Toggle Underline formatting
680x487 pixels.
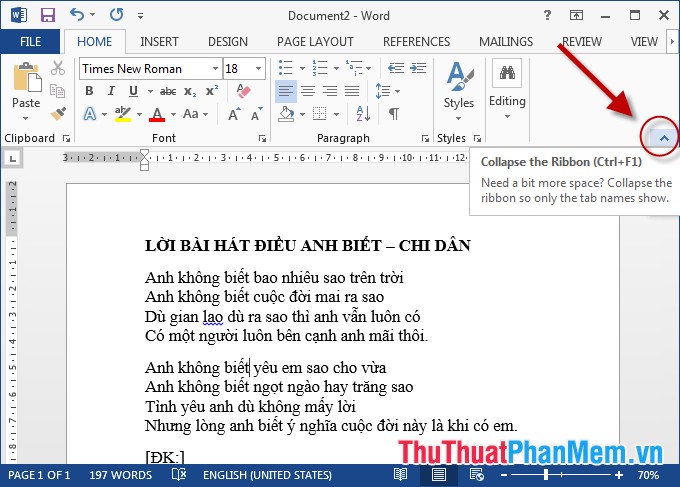[x=133, y=91]
